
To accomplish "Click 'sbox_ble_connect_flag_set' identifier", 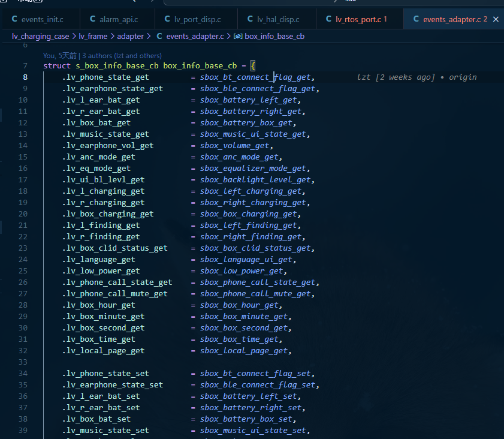I will tap(258, 385).
